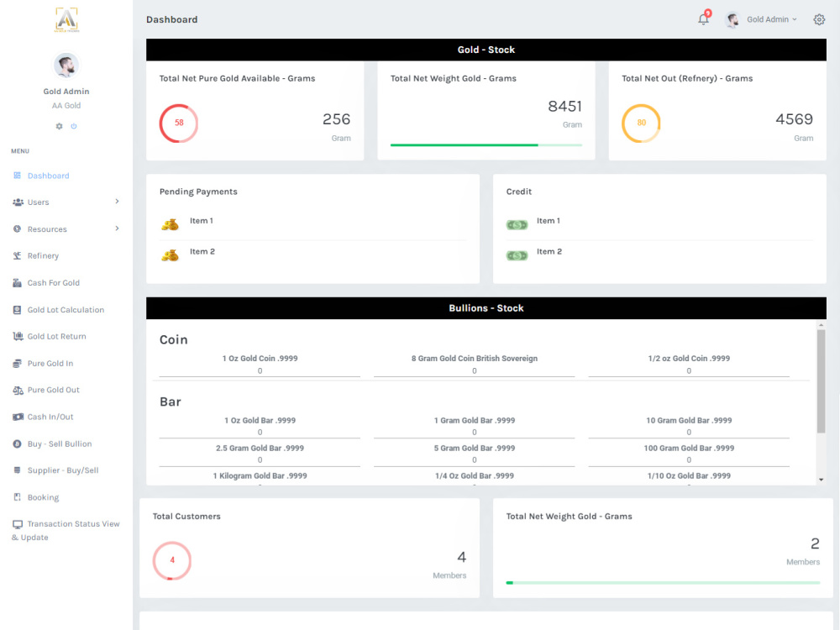Click the Total Customers 4 circular gauge
The width and height of the screenshot is (840, 630).
coord(172,560)
